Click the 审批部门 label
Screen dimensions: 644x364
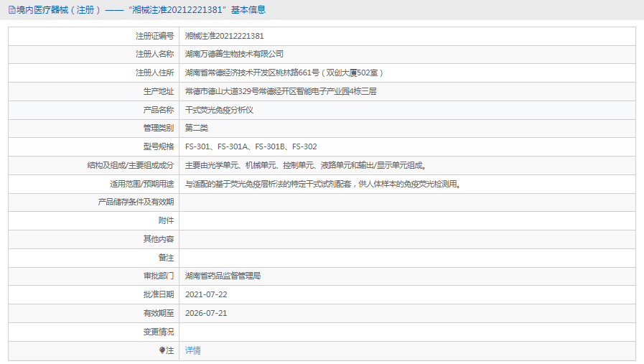[x=159, y=276]
